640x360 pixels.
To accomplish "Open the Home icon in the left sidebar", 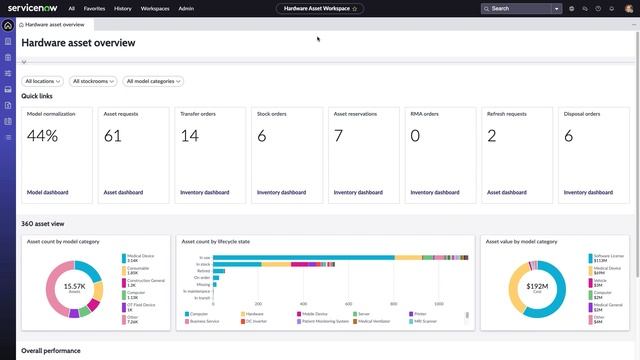I will [x=8, y=25].
